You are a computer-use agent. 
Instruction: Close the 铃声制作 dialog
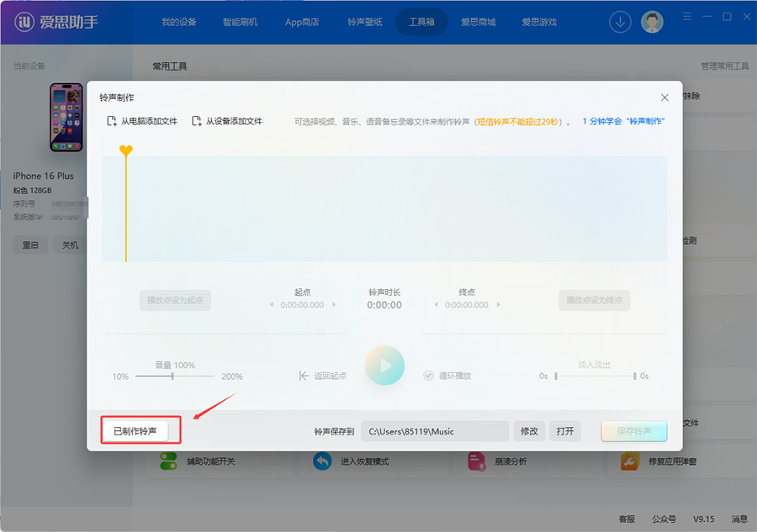(x=664, y=97)
